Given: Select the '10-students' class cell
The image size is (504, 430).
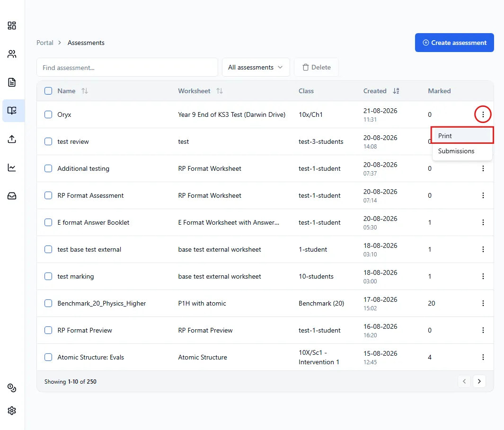Looking at the screenshot, I should point(316,276).
